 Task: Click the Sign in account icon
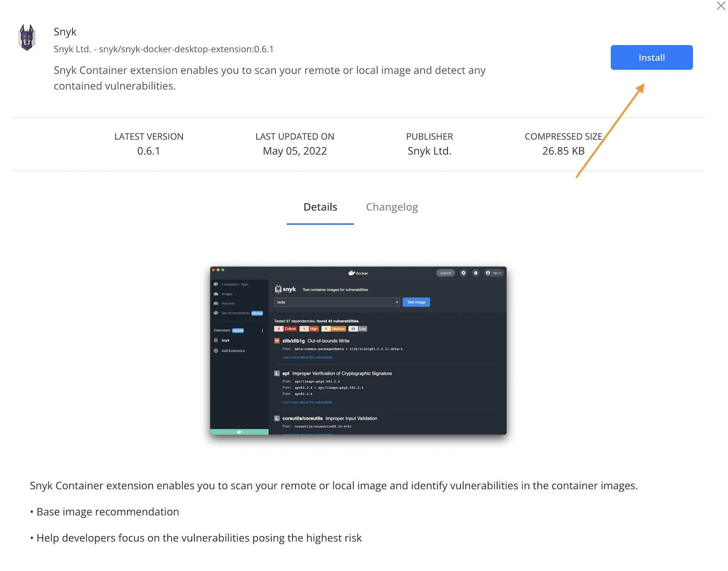488,273
